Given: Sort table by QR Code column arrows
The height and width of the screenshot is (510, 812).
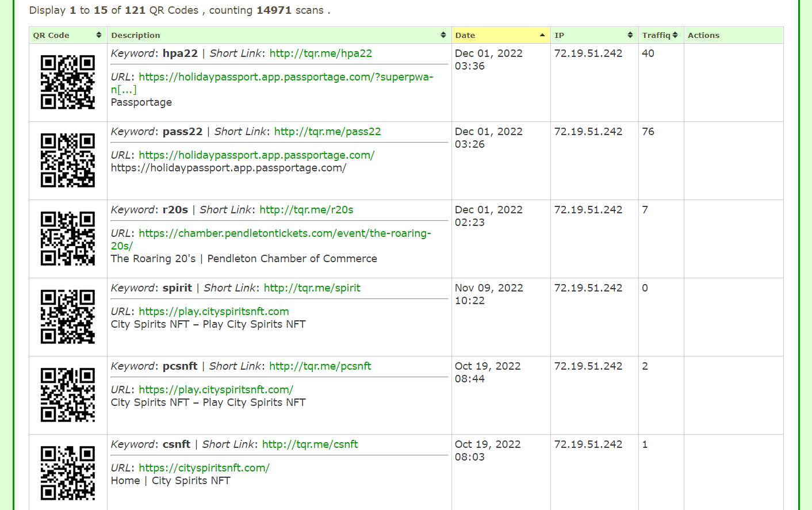Looking at the screenshot, I should point(99,35).
